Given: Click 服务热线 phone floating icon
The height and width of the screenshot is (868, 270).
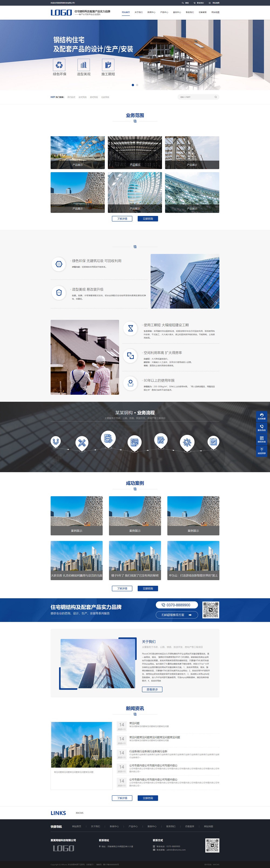Looking at the screenshot, I should (262, 427).
